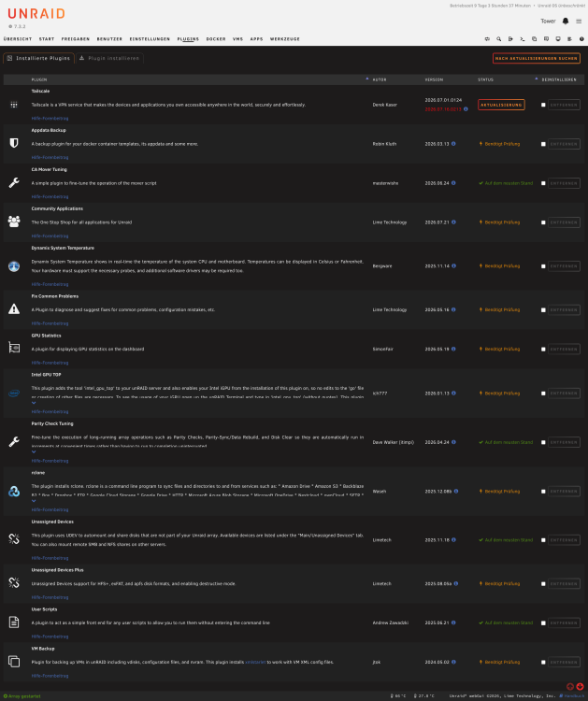Switch to the Plugin installieren tab
588x701 pixels.
109,58
